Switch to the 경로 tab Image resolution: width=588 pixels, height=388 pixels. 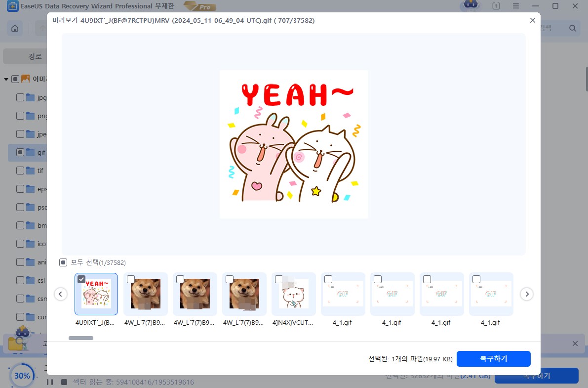[x=35, y=56]
